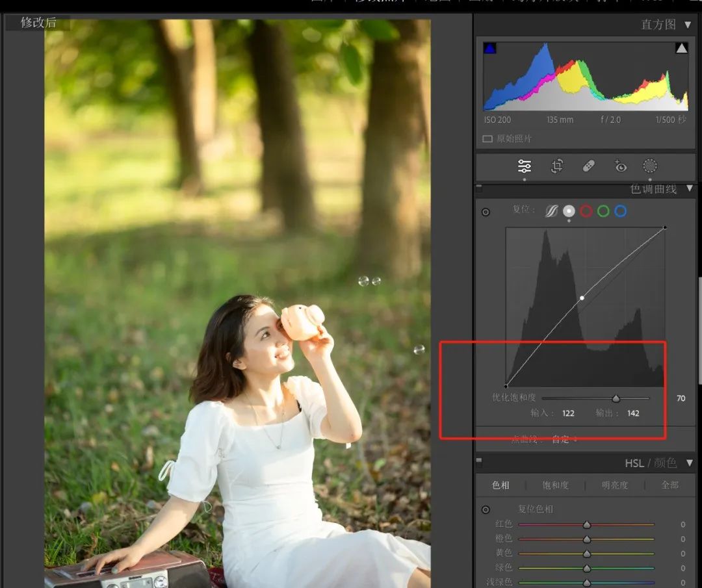The height and width of the screenshot is (588, 702).
Task: Switch to the blue channel curve
Action: 621,211
